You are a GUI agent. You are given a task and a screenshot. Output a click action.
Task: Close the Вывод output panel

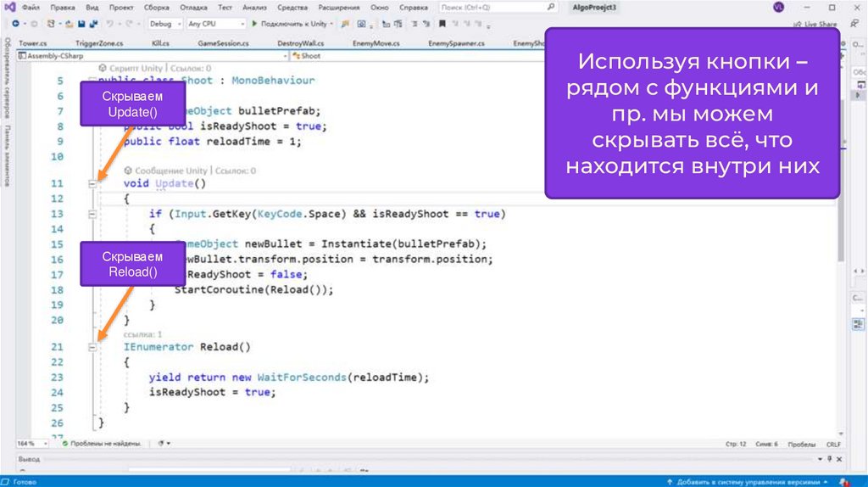tap(839, 459)
